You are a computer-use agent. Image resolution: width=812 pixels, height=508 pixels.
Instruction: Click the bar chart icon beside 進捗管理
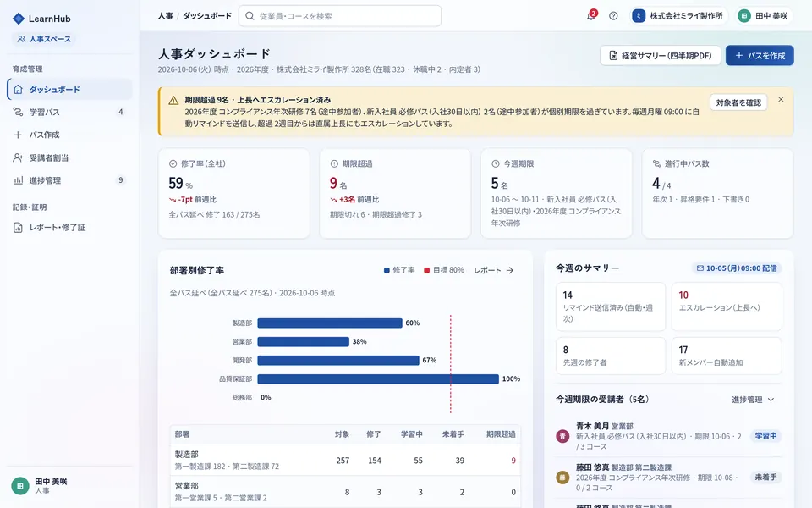(x=18, y=180)
